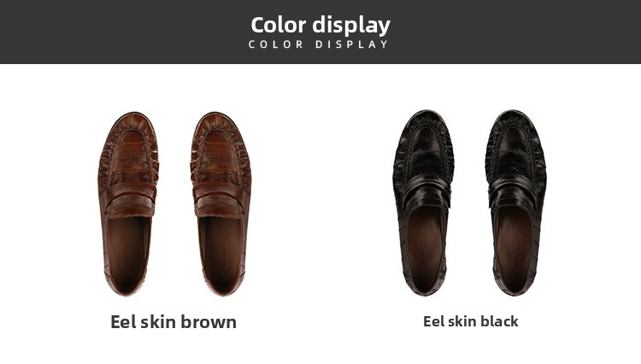Click the right black eel skin shoe

click(516, 203)
